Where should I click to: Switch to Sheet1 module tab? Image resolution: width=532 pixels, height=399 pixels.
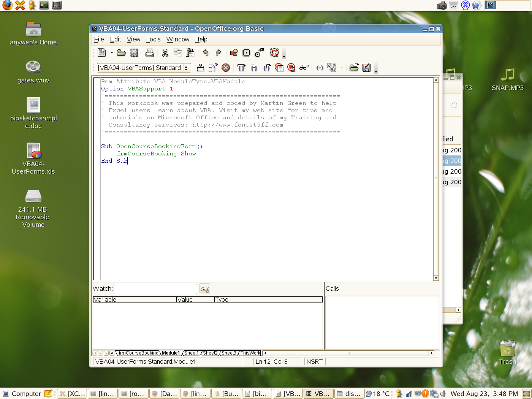coord(191,353)
